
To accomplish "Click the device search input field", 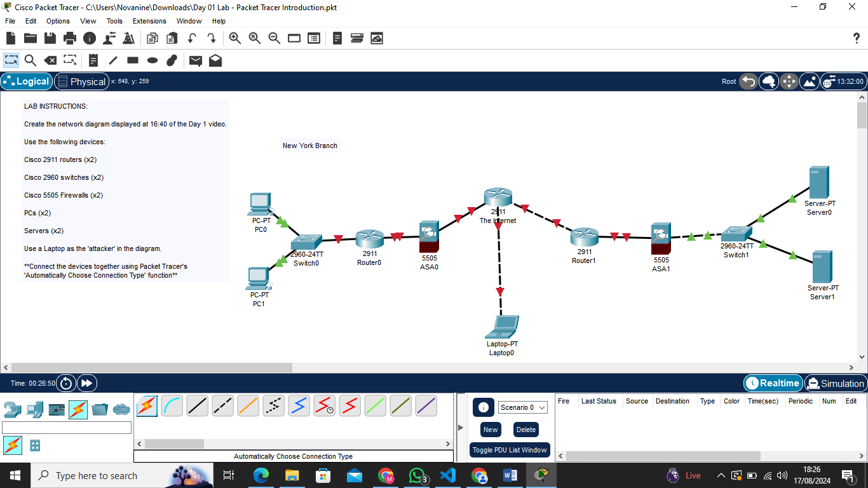I will tap(67, 428).
